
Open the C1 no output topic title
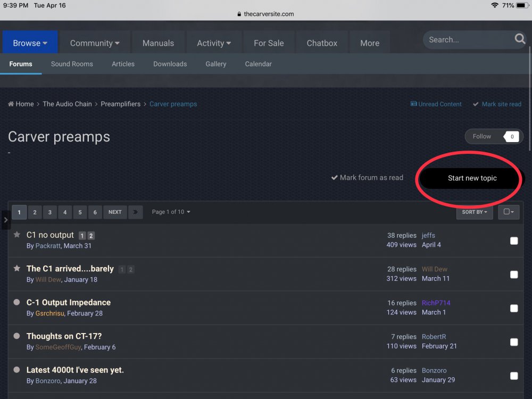(x=50, y=235)
